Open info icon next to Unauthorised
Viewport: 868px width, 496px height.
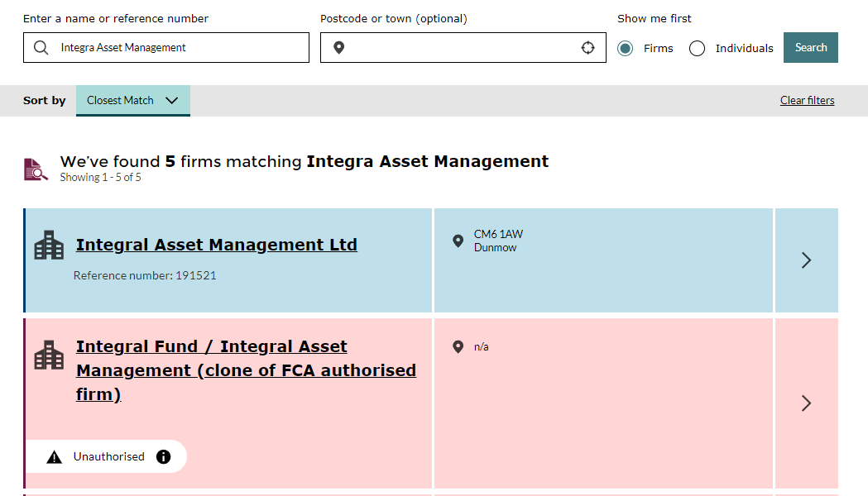pos(163,457)
